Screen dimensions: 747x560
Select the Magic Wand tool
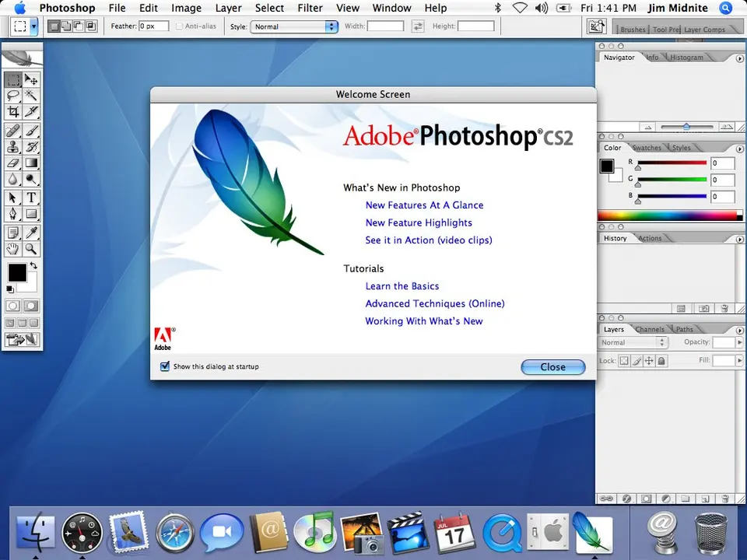[x=31, y=95]
